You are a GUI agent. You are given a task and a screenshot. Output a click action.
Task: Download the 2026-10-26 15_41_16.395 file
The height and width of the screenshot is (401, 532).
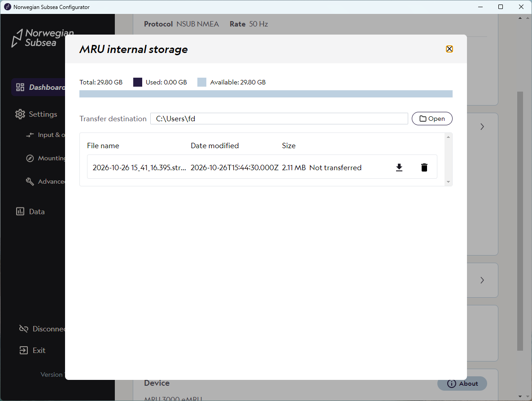[x=399, y=167]
